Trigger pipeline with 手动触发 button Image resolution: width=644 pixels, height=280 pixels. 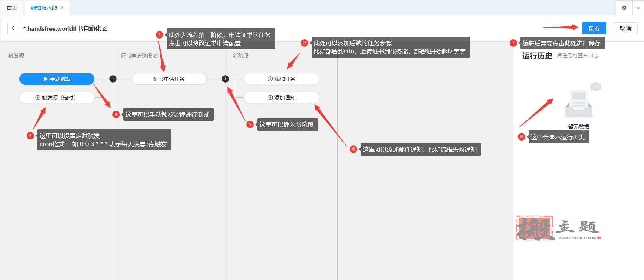[x=57, y=79]
